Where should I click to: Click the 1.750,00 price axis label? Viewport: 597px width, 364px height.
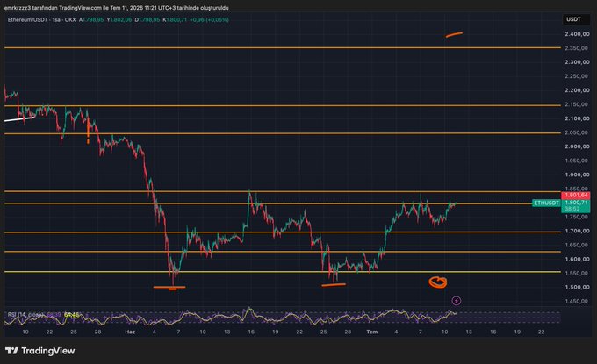pyautogui.click(x=577, y=217)
